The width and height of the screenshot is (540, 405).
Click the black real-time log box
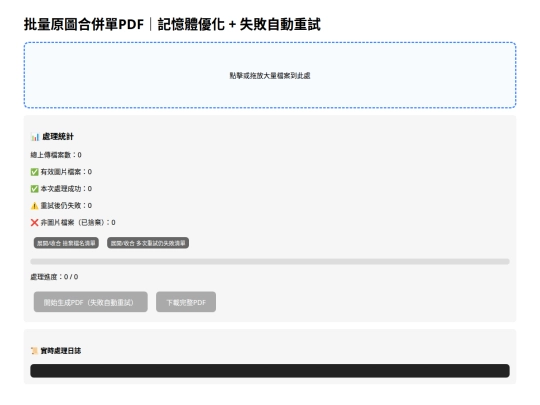click(x=270, y=371)
